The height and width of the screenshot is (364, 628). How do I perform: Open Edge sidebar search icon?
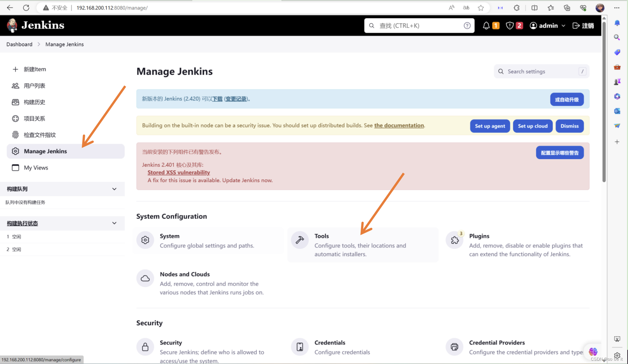pyautogui.click(x=617, y=37)
